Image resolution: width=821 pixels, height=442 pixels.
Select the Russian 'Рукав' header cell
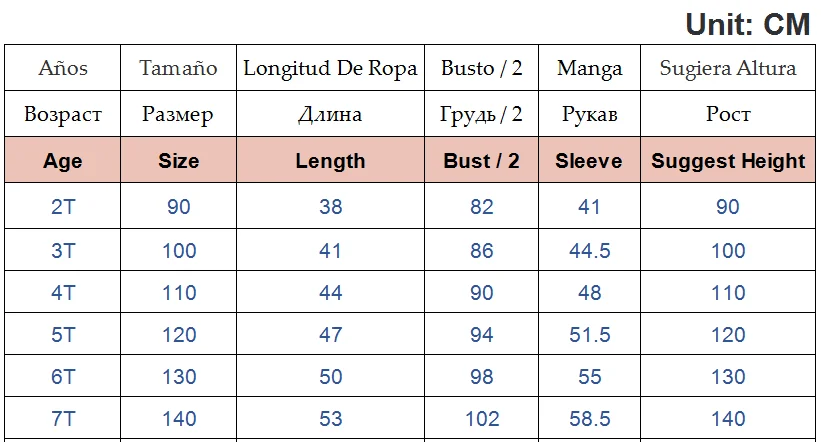pyautogui.click(x=589, y=115)
